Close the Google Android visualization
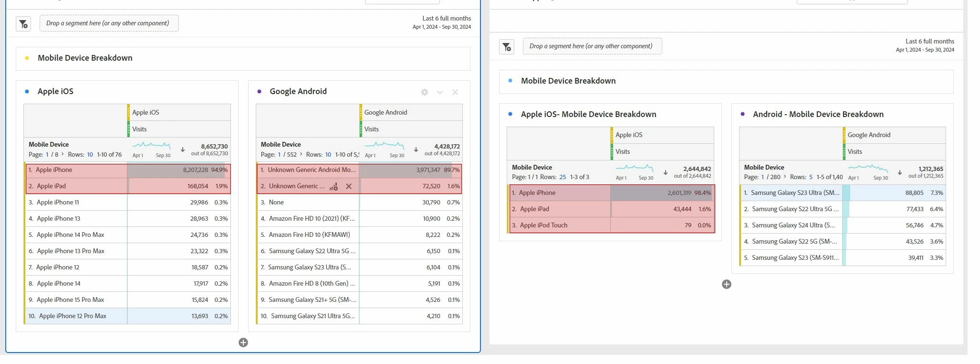This screenshot has width=980, height=364. [x=455, y=92]
